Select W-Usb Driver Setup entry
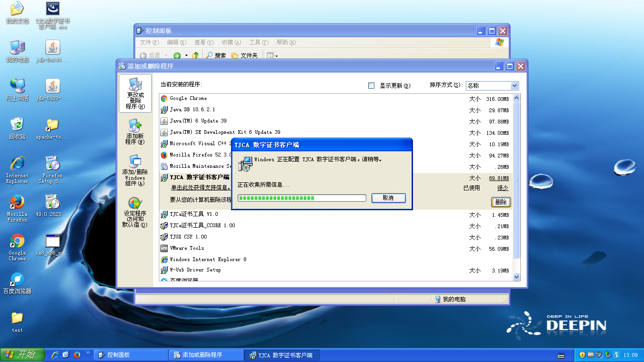The image size is (644, 362). pos(336,270)
